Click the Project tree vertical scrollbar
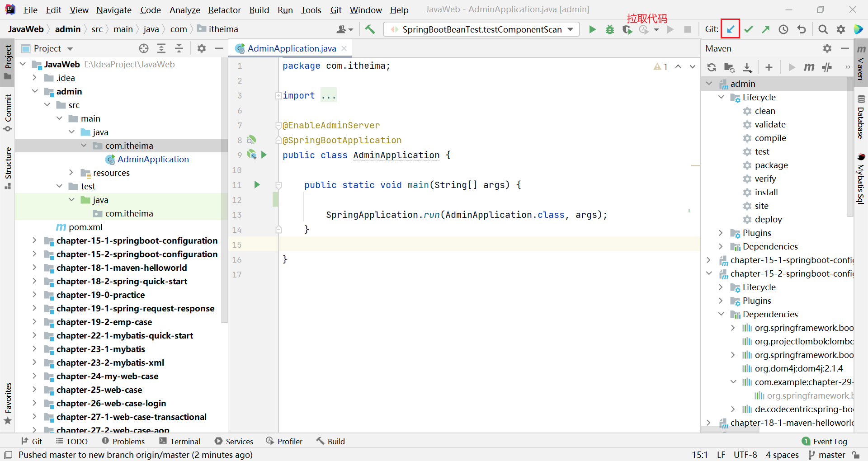Viewport: 868px width, 461px height. pyautogui.click(x=224, y=190)
